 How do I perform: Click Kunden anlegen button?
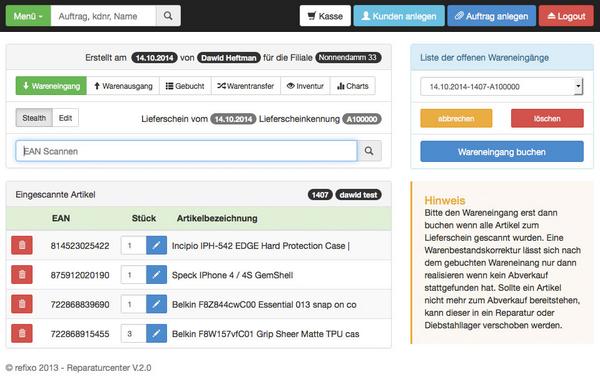[399, 16]
